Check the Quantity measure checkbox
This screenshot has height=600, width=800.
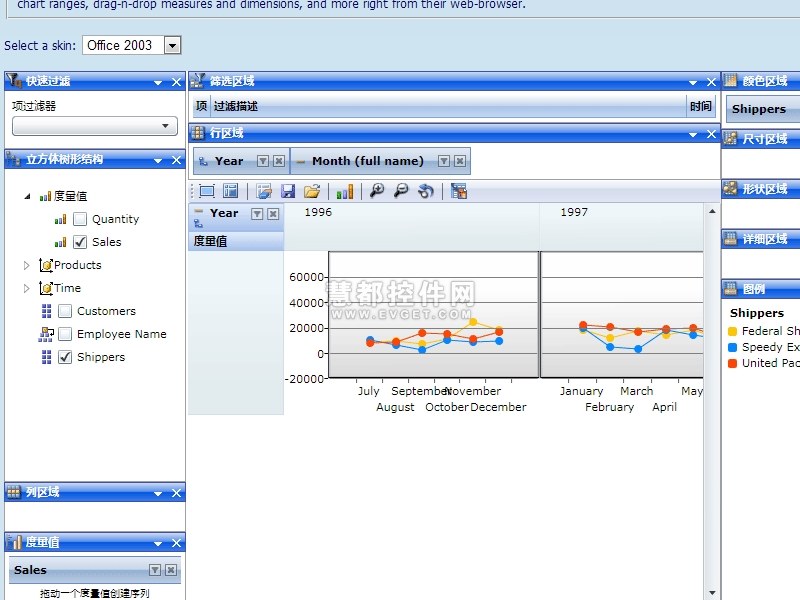pyautogui.click(x=80, y=219)
